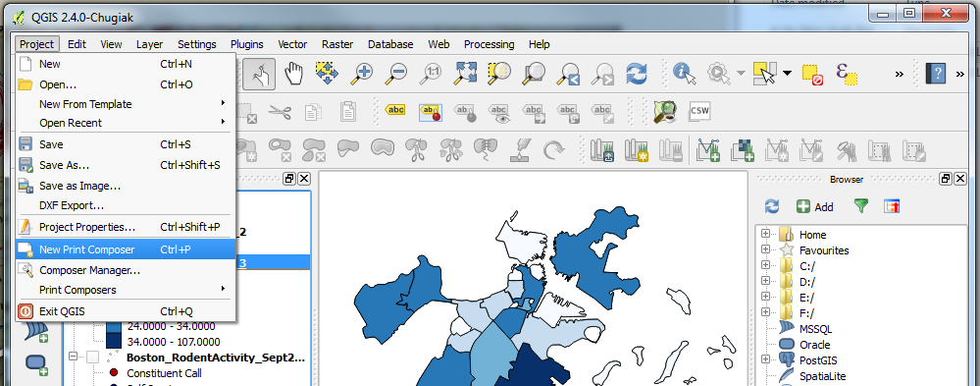Click the Zoom to Layer icon
Screen dimensions: 980x386
coord(534,74)
